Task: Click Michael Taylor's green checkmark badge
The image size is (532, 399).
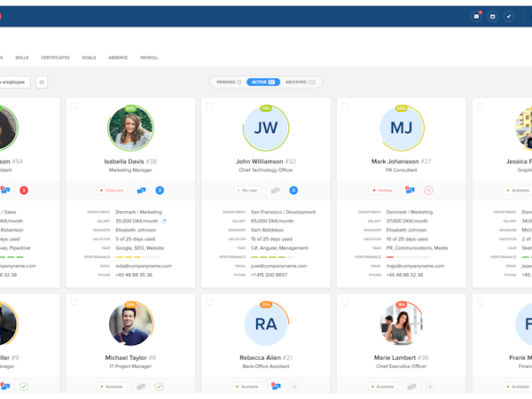Action: (x=160, y=387)
